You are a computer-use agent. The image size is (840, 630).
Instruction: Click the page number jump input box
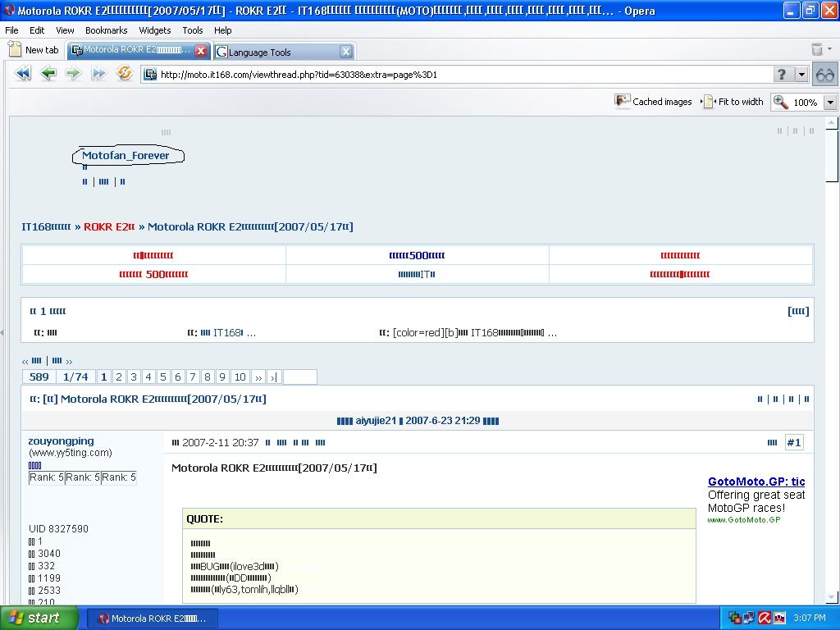pyautogui.click(x=300, y=377)
